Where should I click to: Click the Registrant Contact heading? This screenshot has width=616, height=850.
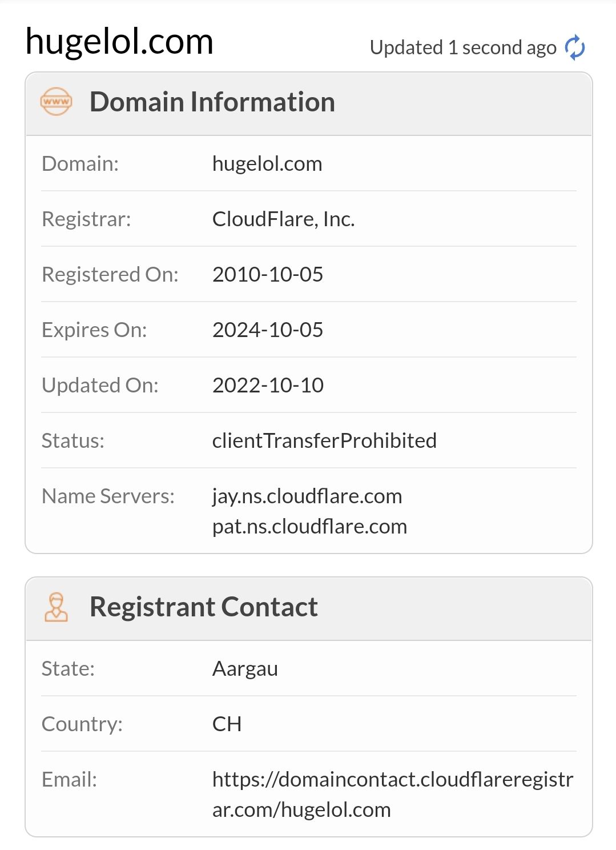pos(204,607)
